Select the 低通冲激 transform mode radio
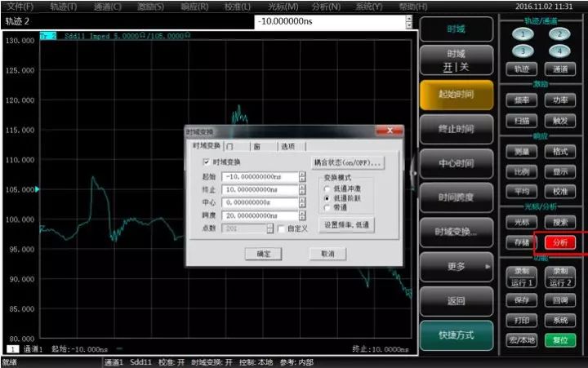The height and width of the screenshot is (368, 588). [327, 188]
